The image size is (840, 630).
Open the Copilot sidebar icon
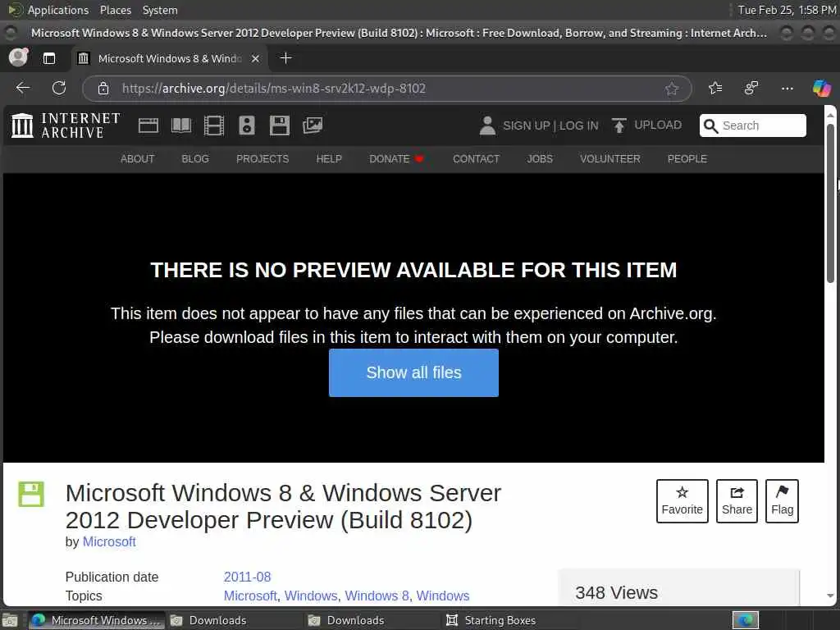pyautogui.click(x=821, y=88)
